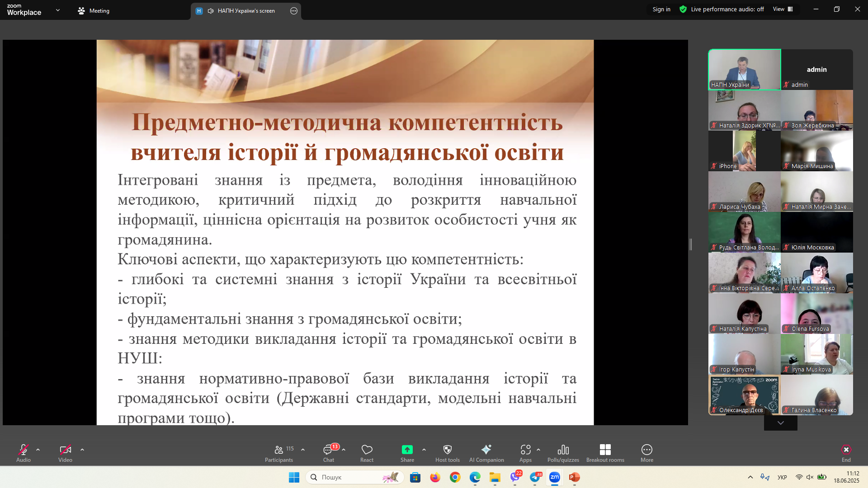Open Zoom from the taskbar
The width and height of the screenshot is (868, 488).
[x=555, y=477]
